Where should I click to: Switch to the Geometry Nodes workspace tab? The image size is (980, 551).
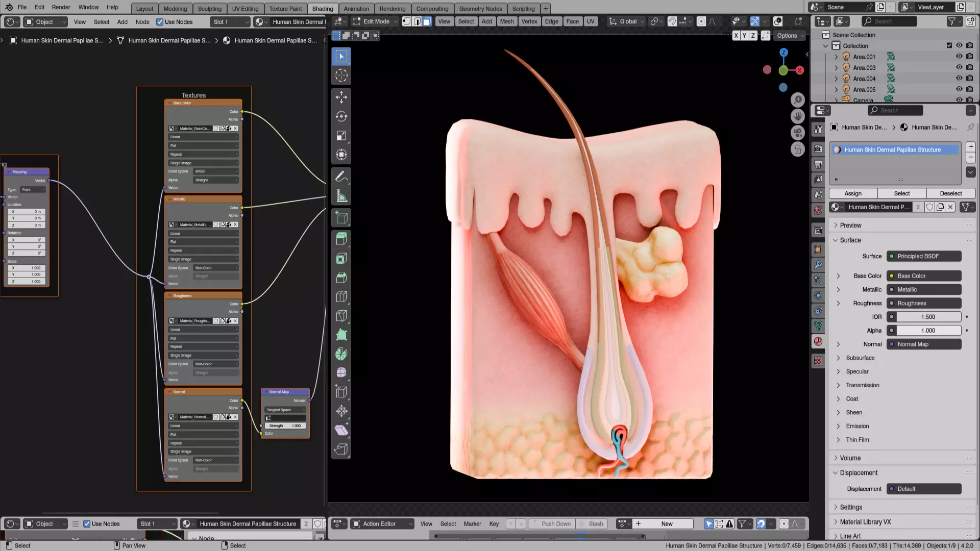click(x=480, y=9)
